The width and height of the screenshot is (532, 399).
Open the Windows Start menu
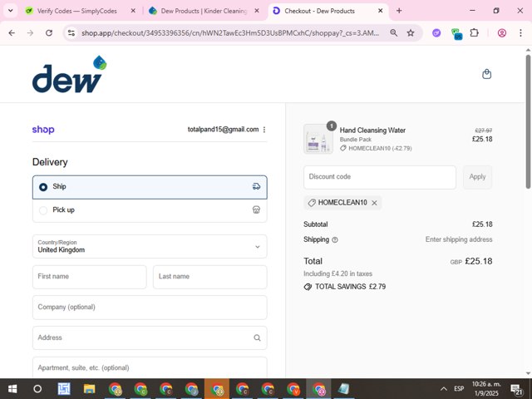(x=12, y=389)
